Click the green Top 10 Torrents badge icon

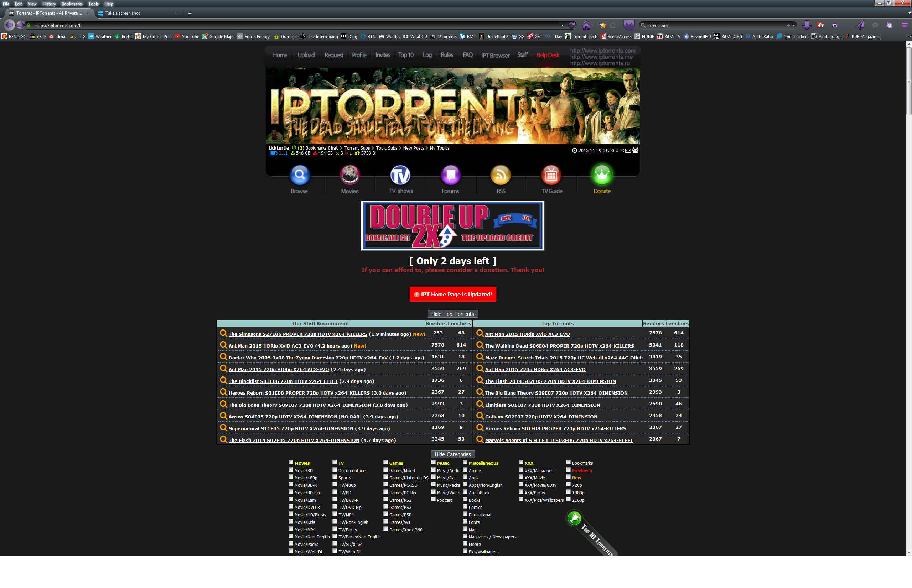574,519
